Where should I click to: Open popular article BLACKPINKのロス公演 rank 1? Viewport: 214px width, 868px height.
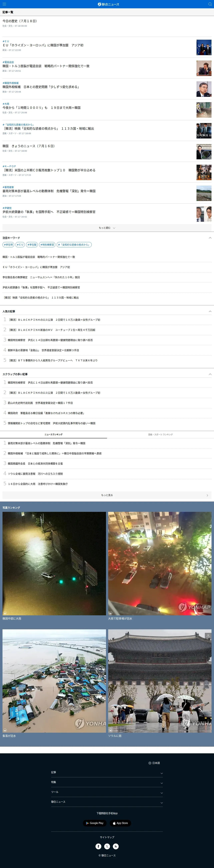pyautogui.click(x=54, y=320)
